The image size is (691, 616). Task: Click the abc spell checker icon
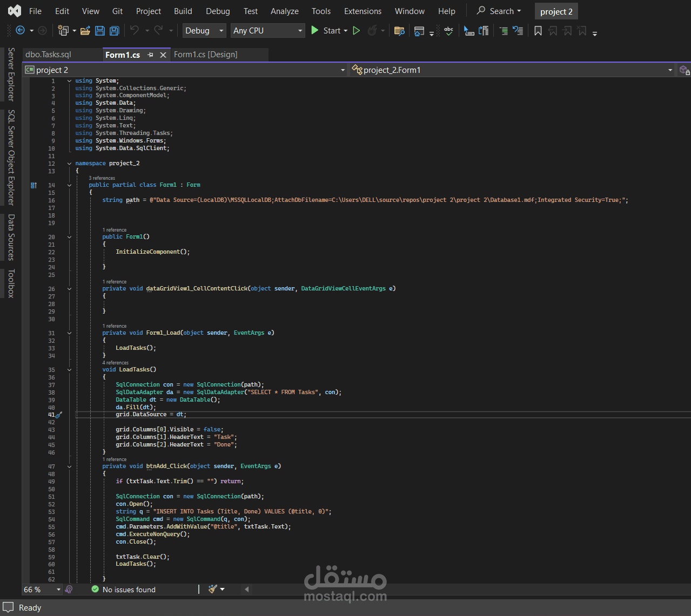point(448,31)
